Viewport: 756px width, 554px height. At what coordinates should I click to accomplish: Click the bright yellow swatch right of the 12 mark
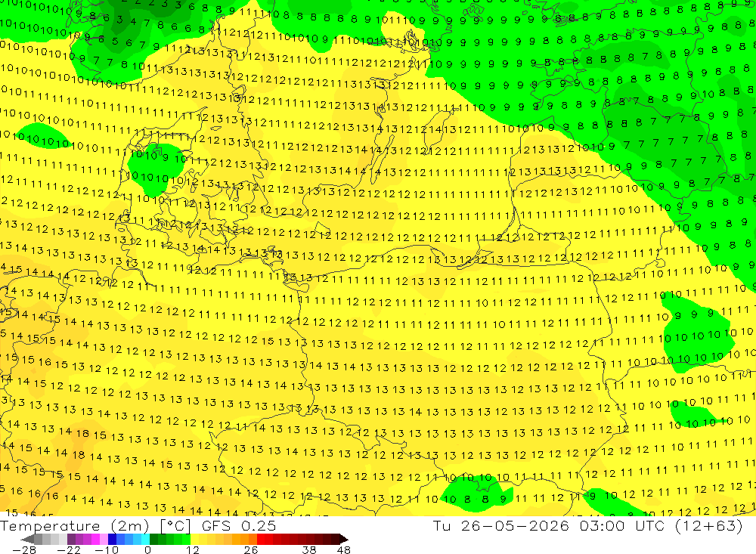point(195,539)
